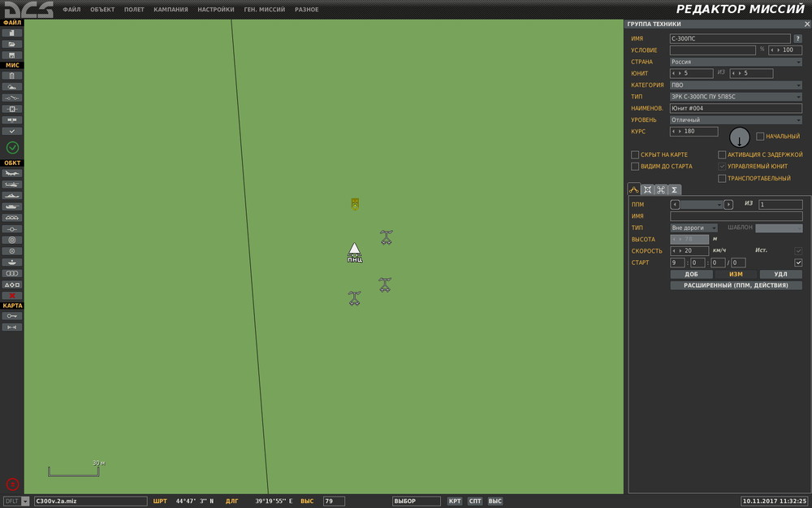This screenshot has height=508, width=812.
Task: Select the shapes triangle-diamond-square tool
Action: pyautogui.click(x=12, y=284)
